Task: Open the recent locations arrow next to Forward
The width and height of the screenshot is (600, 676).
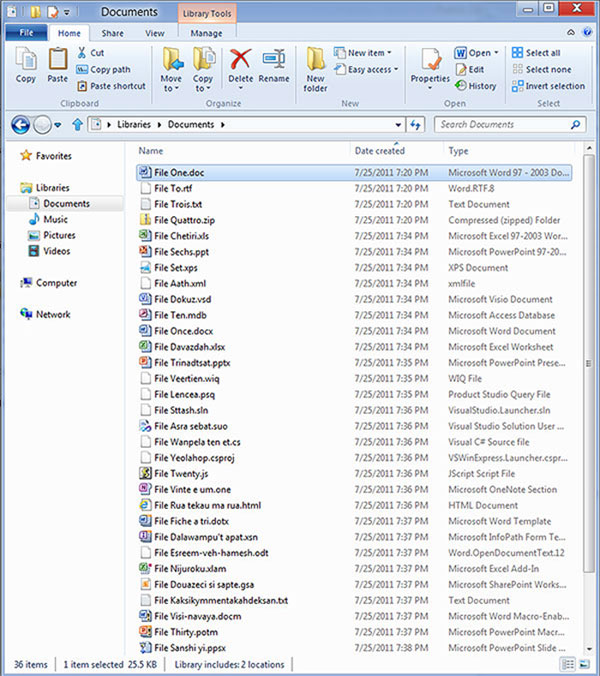Action: [x=57, y=125]
